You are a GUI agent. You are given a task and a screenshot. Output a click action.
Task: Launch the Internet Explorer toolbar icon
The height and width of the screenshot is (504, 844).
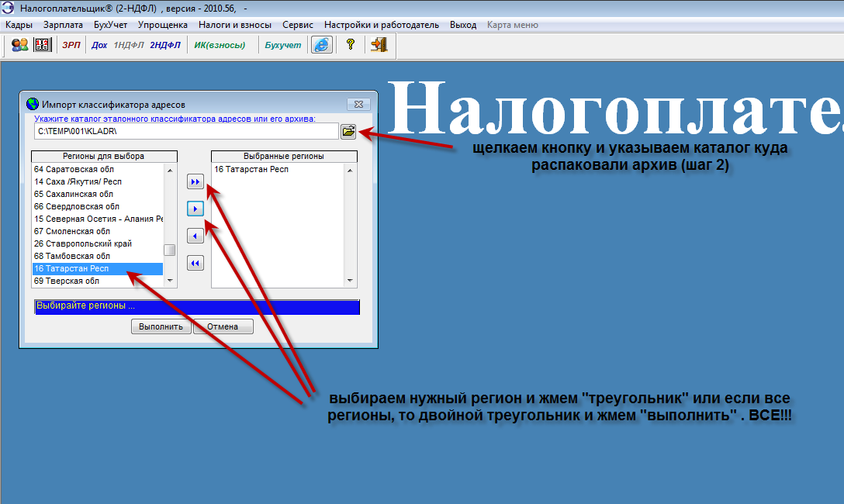(x=322, y=45)
